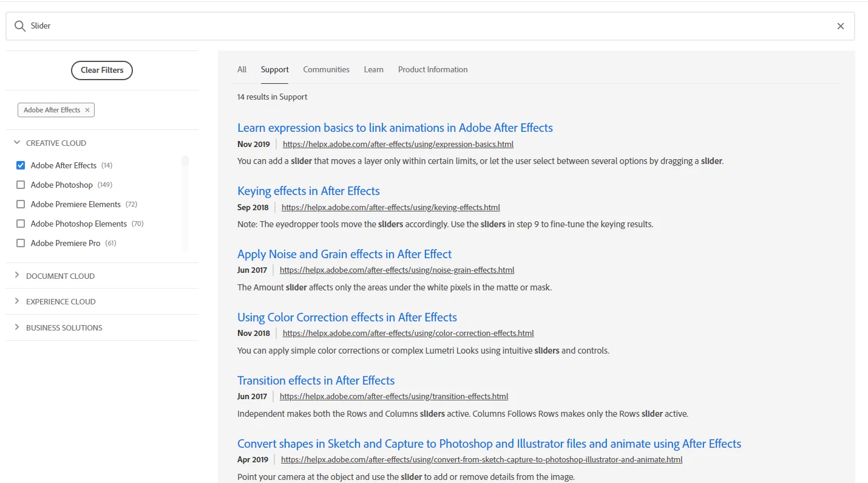The height and width of the screenshot is (483, 868).
Task: Select the Adobe Premiere Pro checkbox
Action: click(x=21, y=243)
